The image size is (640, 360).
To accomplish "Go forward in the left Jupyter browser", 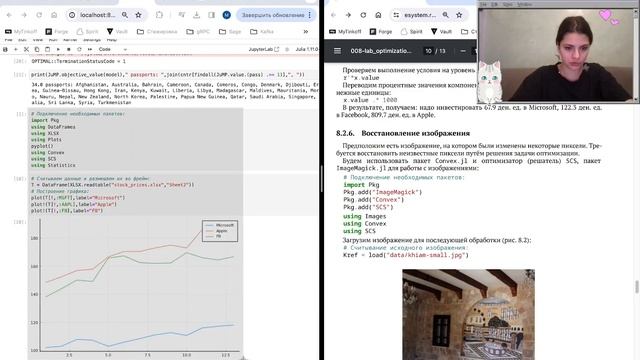I will (x=24, y=15).
